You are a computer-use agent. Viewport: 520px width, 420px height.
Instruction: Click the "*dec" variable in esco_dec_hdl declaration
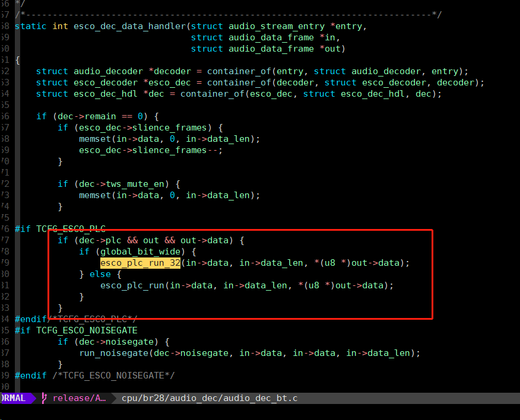click(154, 94)
